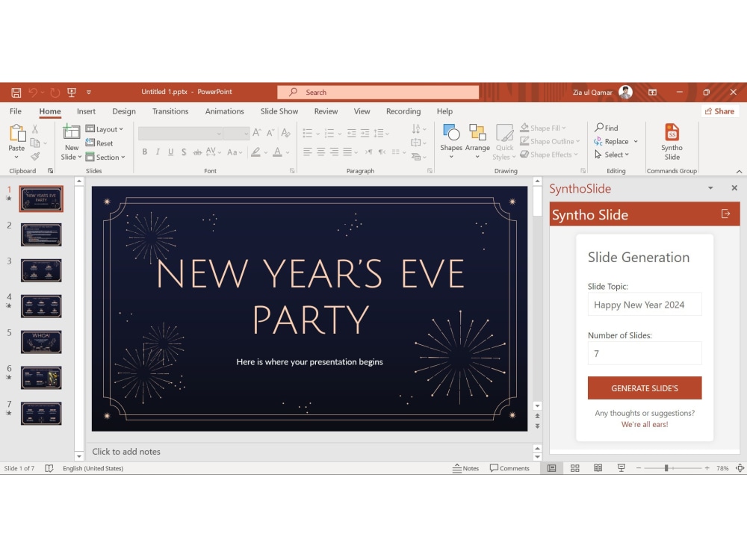Close the SynthoSlide task pane

(734, 188)
